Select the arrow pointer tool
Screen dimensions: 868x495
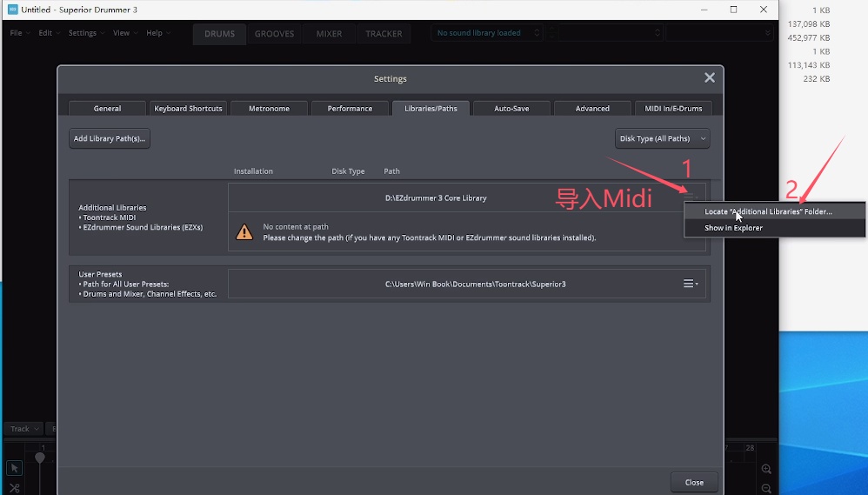tap(14, 469)
